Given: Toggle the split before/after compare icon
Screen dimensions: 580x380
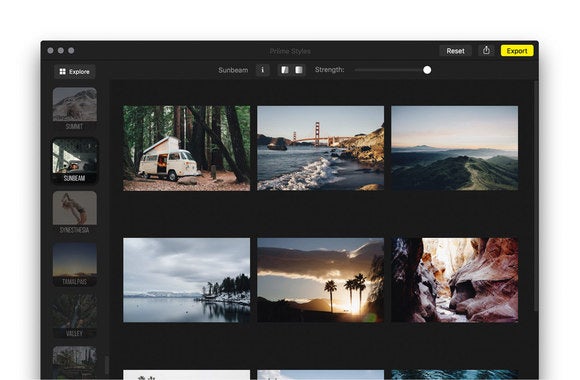Looking at the screenshot, I should (284, 70).
